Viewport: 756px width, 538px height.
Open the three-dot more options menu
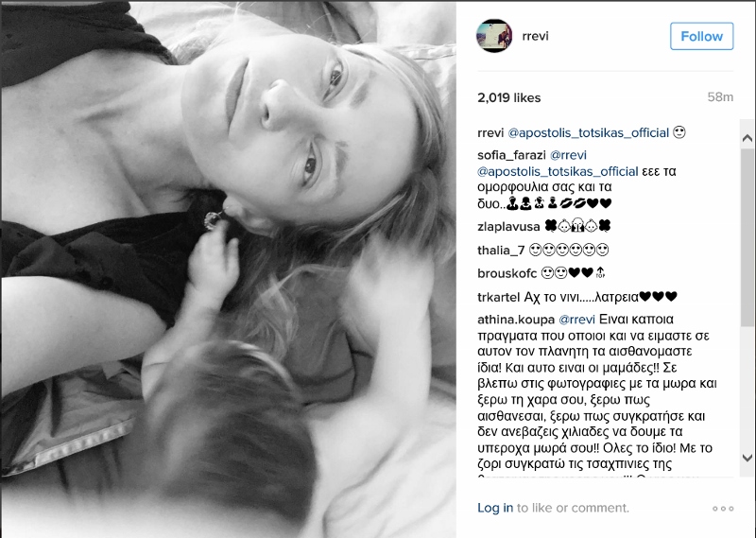pos(723,508)
